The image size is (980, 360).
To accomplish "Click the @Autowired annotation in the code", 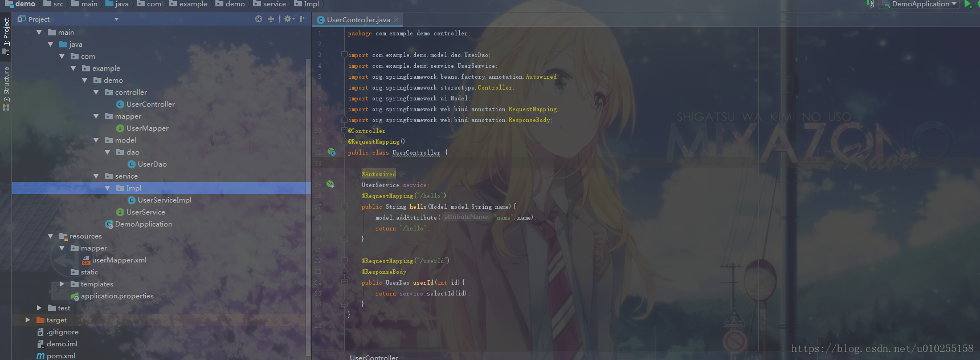I will click(x=378, y=174).
